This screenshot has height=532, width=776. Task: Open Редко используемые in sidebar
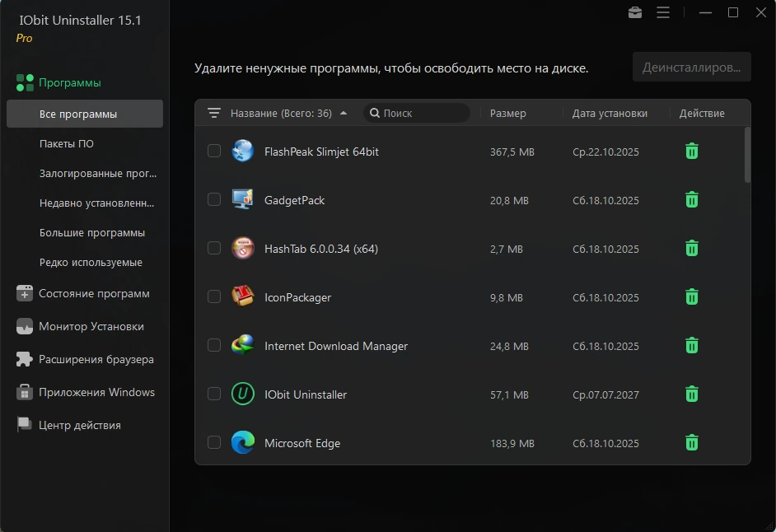(91, 262)
